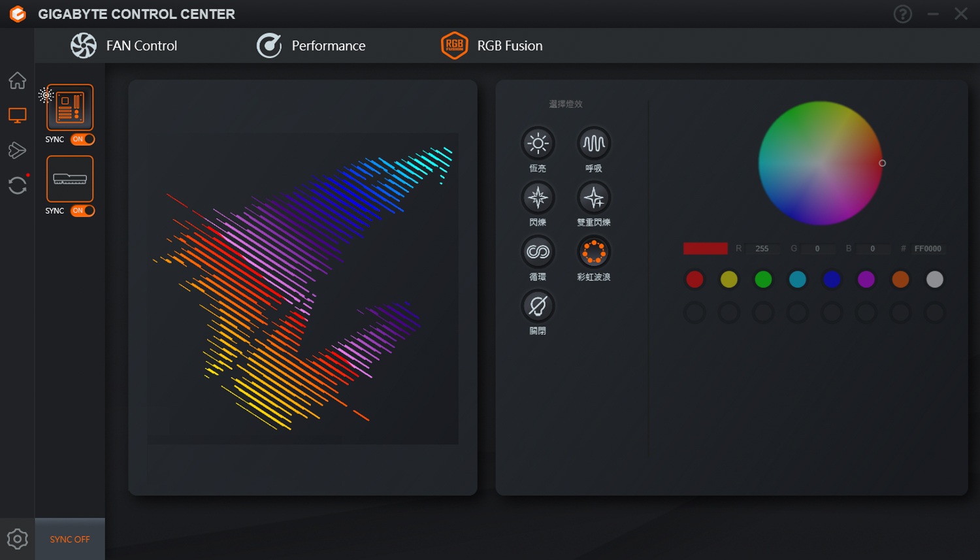The image size is (980, 560).
Task: Click the current red color preview bar
Action: tap(706, 248)
